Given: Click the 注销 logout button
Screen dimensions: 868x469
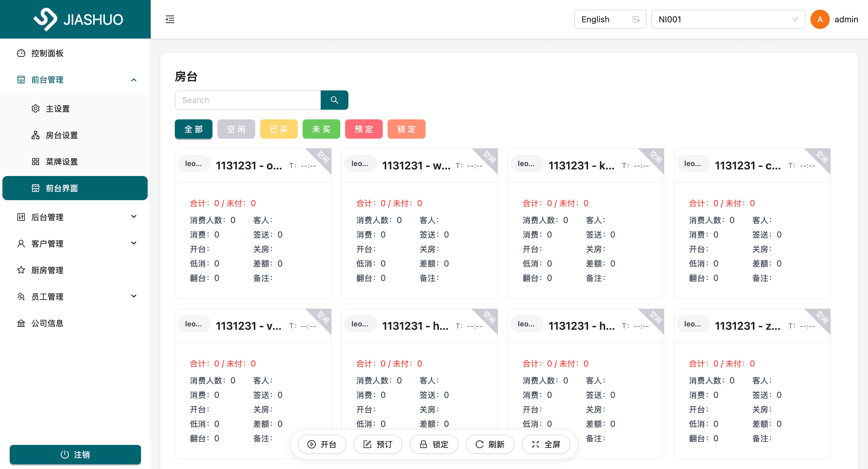Looking at the screenshot, I should click(x=75, y=455).
